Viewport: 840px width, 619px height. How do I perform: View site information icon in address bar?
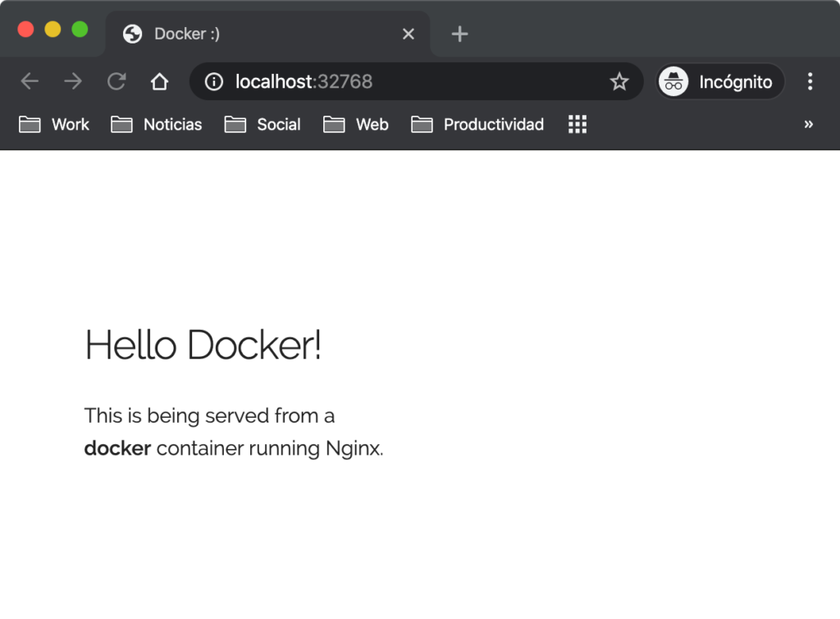click(x=213, y=82)
